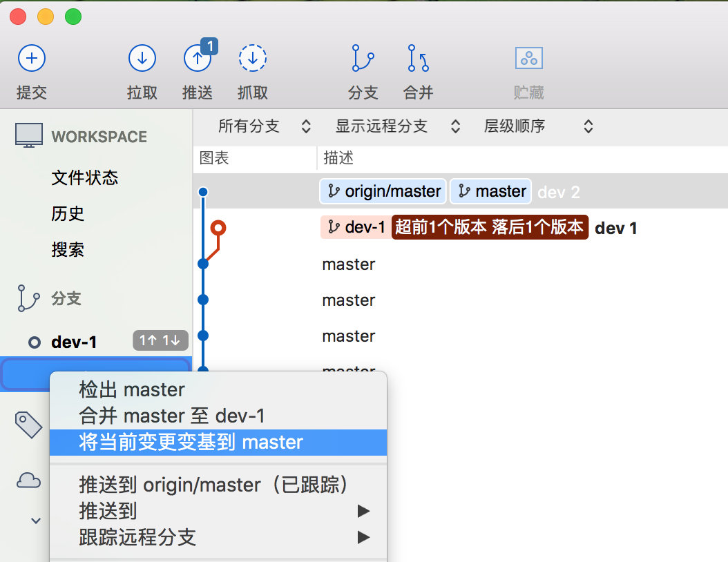Select 检出 master from context menu
The image size is (728, 562).
point(132,389)
